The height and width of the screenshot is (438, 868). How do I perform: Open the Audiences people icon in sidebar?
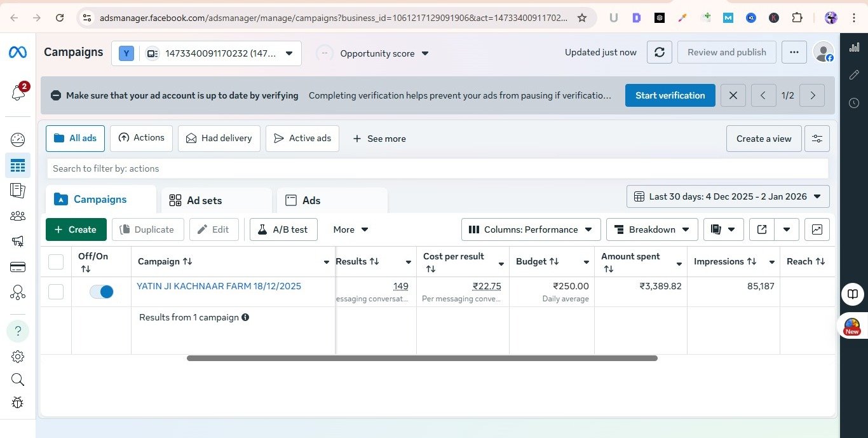pyautogui.click(x=18, y=216)
